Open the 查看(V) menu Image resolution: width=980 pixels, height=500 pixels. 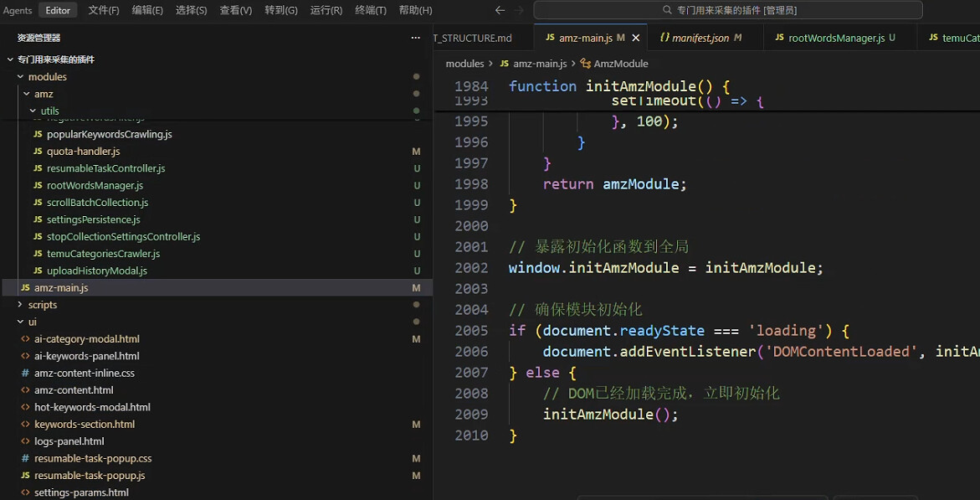coord(236,10)
